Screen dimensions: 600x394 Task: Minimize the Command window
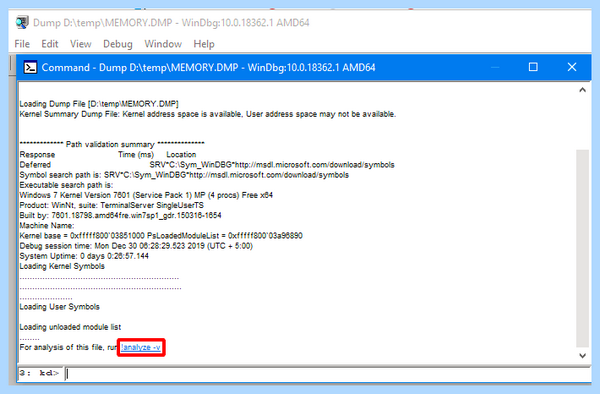(495, 67)
